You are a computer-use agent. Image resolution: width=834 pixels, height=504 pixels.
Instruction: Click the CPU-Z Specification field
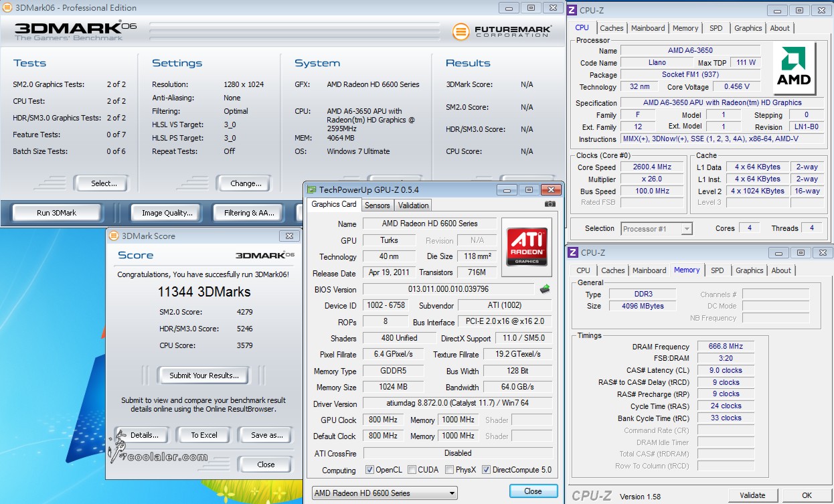click(x=722, y=103)
